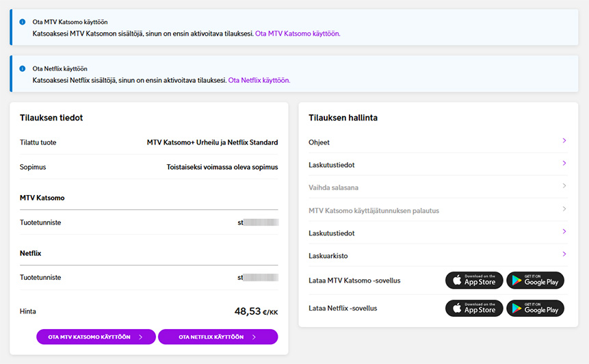Click chevron of Laskutustiedot row above Laskuarkisto
The image size is (589, 364).
click(564, 231)
